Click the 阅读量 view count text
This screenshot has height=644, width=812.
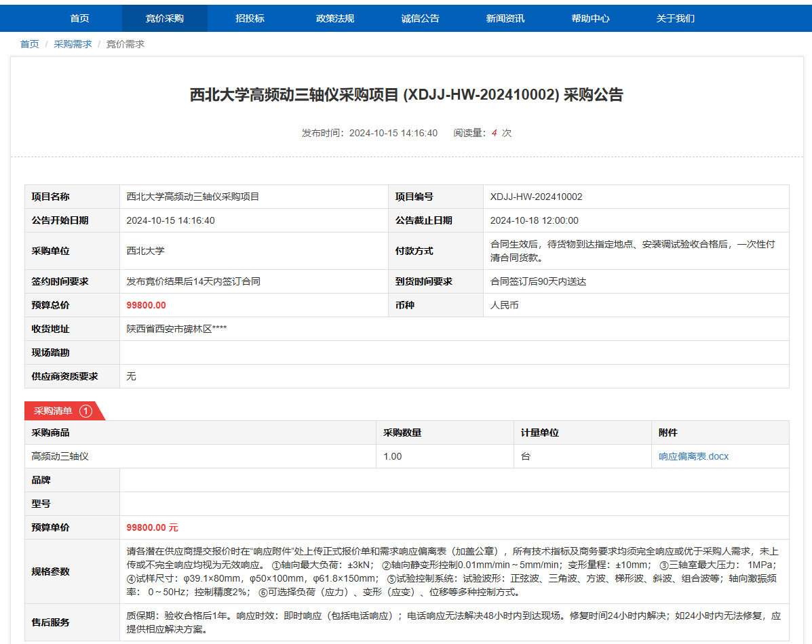click(482, 133)
